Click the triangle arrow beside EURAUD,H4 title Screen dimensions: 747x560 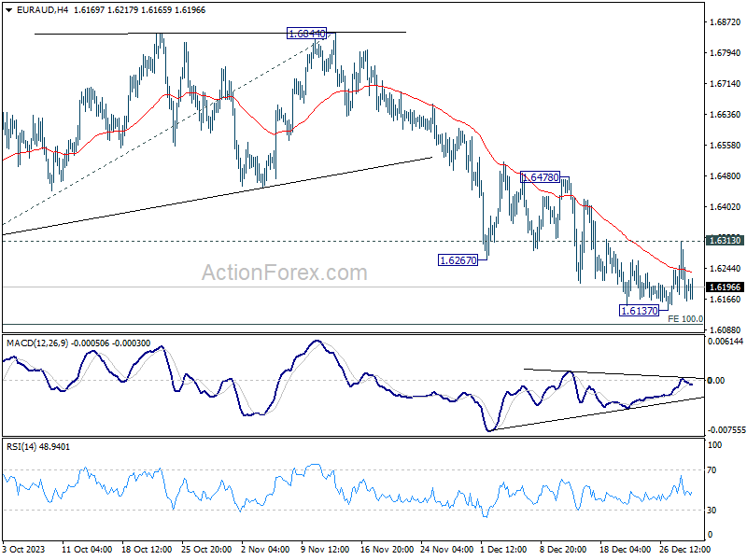(8, 10)
